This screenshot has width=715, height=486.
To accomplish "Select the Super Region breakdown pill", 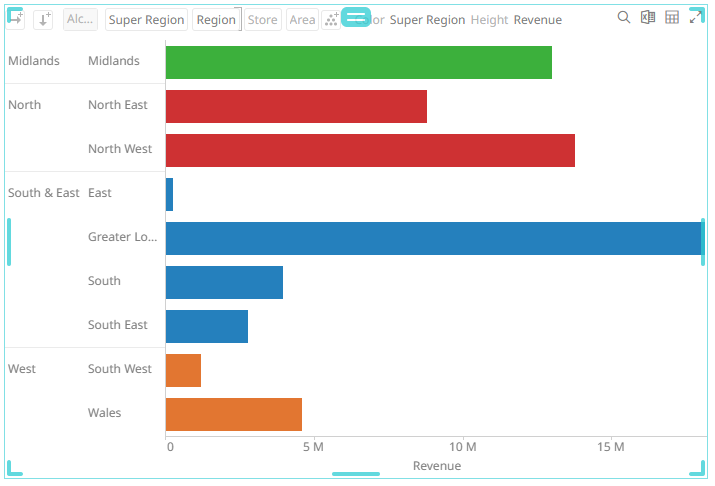I will [x=146, y=20].
